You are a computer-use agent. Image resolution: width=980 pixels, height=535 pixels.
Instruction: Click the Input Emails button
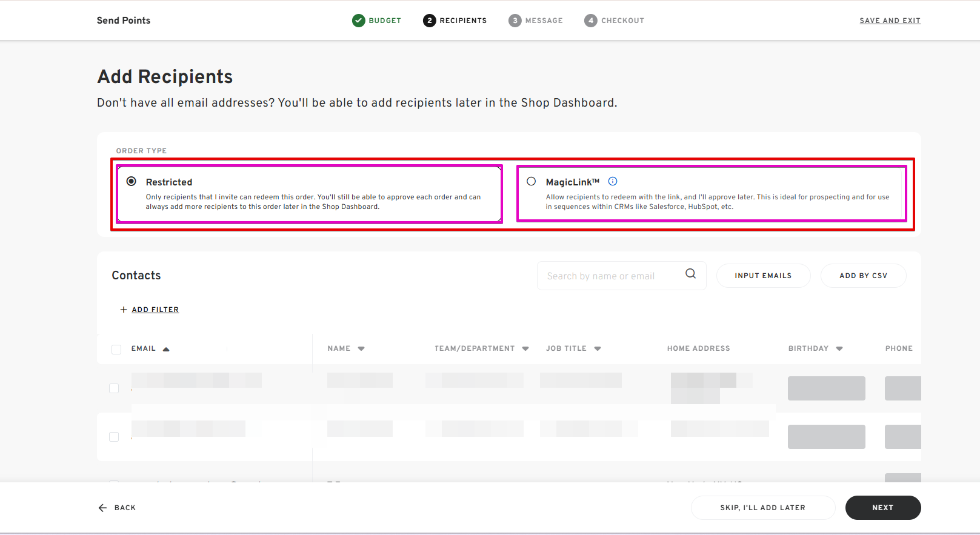763,276
